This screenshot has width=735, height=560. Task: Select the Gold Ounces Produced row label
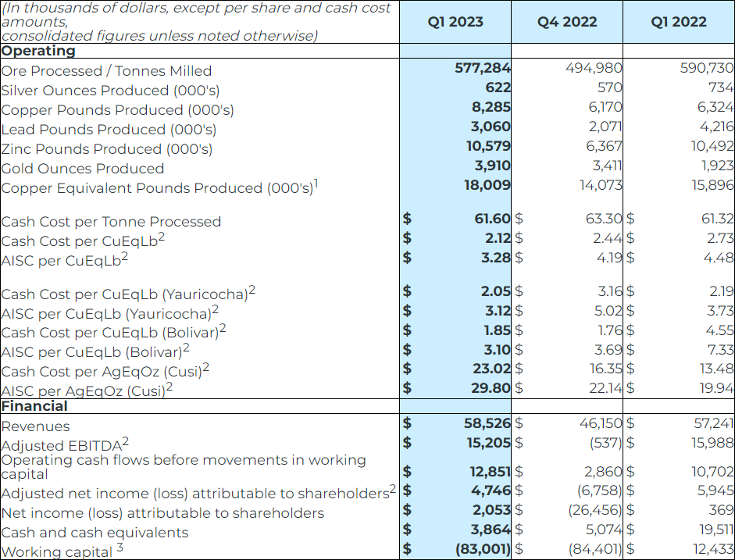click(83, 169)
